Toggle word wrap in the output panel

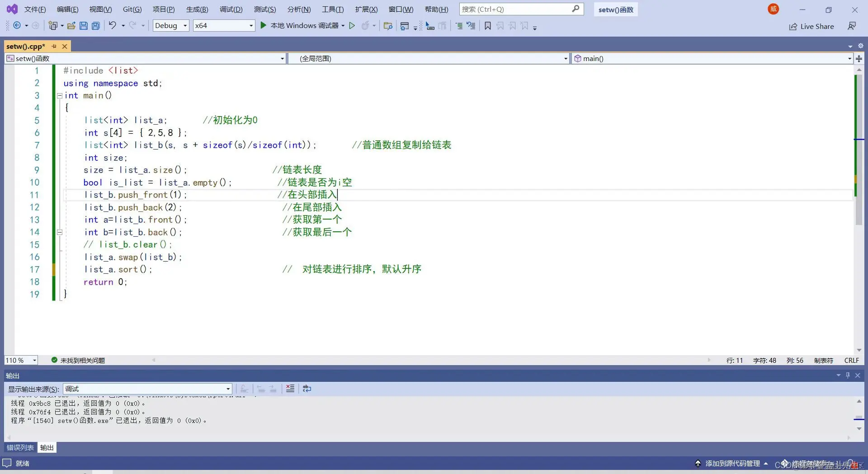pos(307,389)
